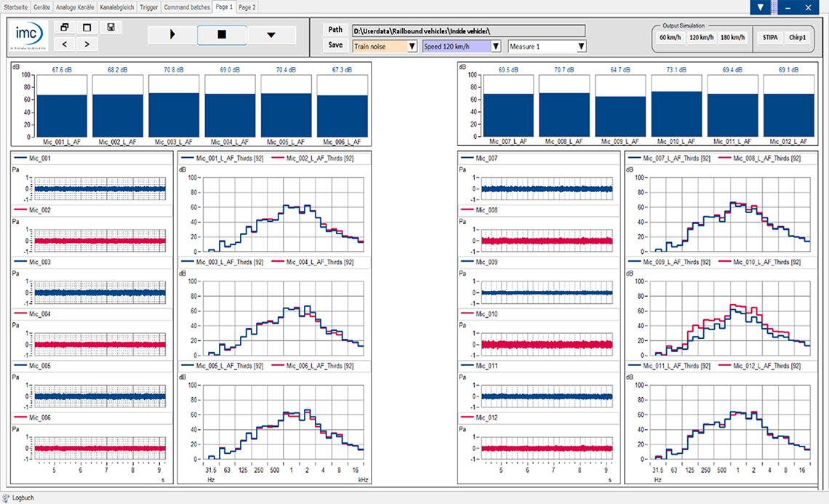Image resolution: width=829 pixels, height=504 pixels.
Task: Click the overlapping windows restore icon
Action: click(x=64, y=28)
